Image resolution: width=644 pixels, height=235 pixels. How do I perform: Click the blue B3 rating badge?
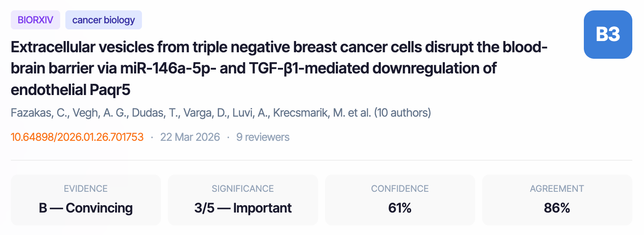(608, 35)
